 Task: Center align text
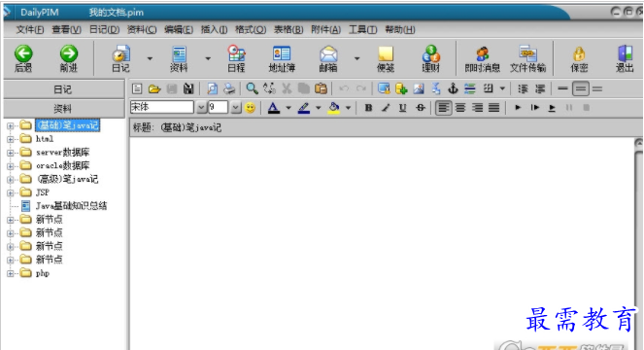(460, 108)
